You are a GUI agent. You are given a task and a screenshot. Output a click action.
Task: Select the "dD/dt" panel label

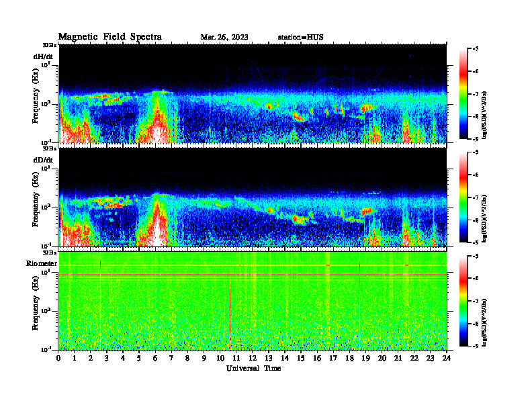(x=43, y=160)
